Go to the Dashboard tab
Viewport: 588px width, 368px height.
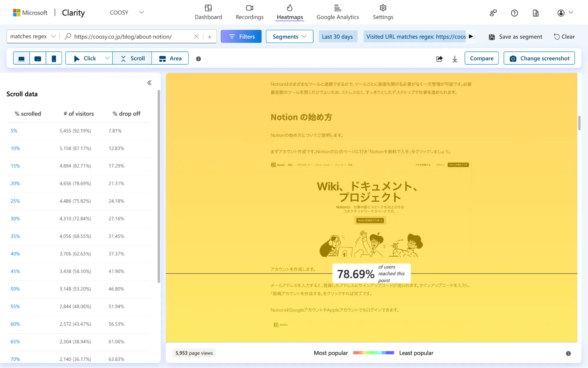[x=208, y=12]
